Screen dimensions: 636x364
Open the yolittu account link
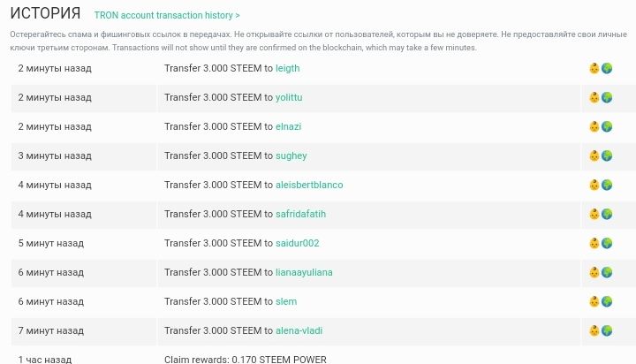tap(289, 97)
